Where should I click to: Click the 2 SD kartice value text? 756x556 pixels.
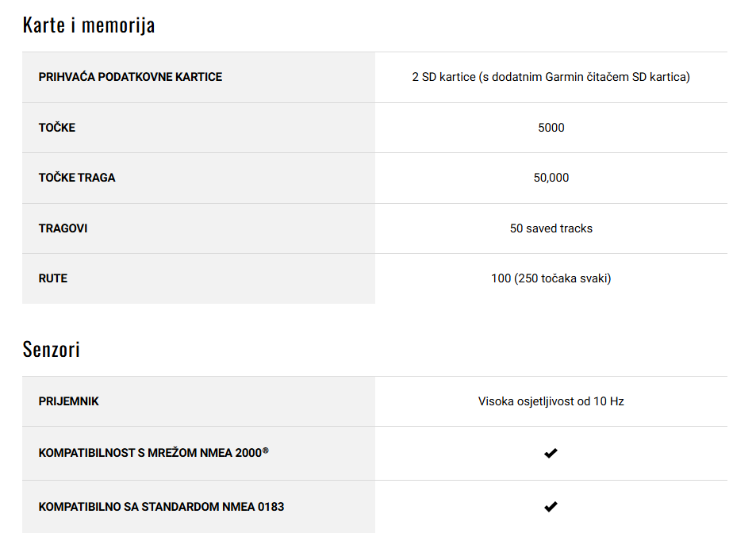[551, 77]
